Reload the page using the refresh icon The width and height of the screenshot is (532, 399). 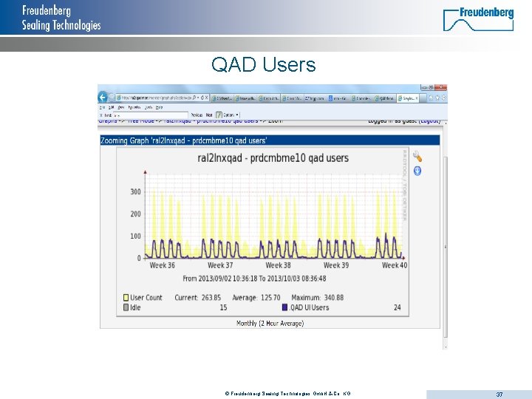(202, 98)
